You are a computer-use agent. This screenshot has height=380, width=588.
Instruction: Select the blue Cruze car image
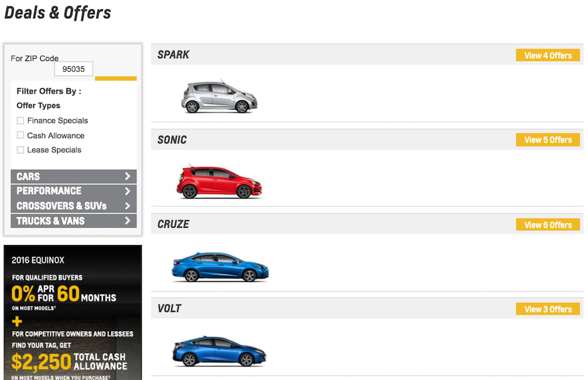[220, 267]
